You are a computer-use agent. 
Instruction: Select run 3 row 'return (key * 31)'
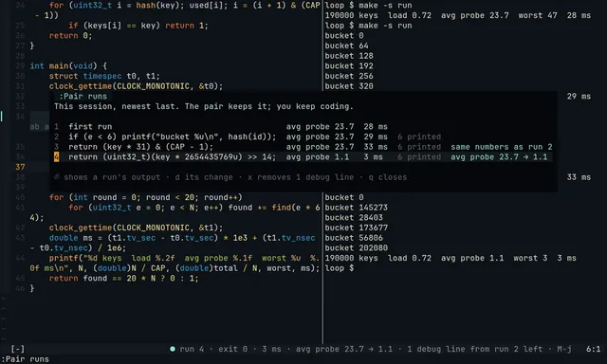pos(303,147)
